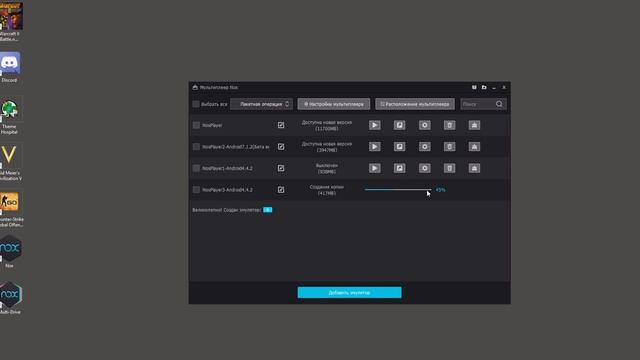Click the blue Add emulator button
The width and height of the screenshot is (640, 360).
click(x=349, y=292)
